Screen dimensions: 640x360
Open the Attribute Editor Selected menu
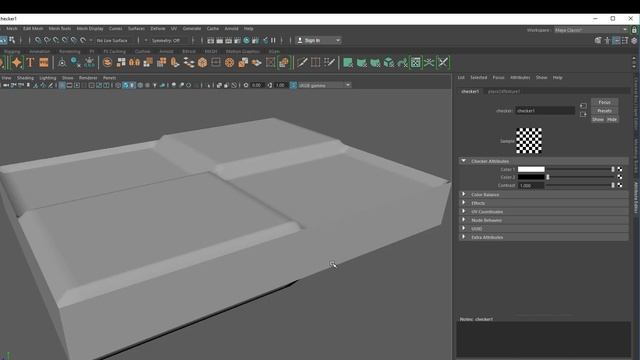point(478,78)
